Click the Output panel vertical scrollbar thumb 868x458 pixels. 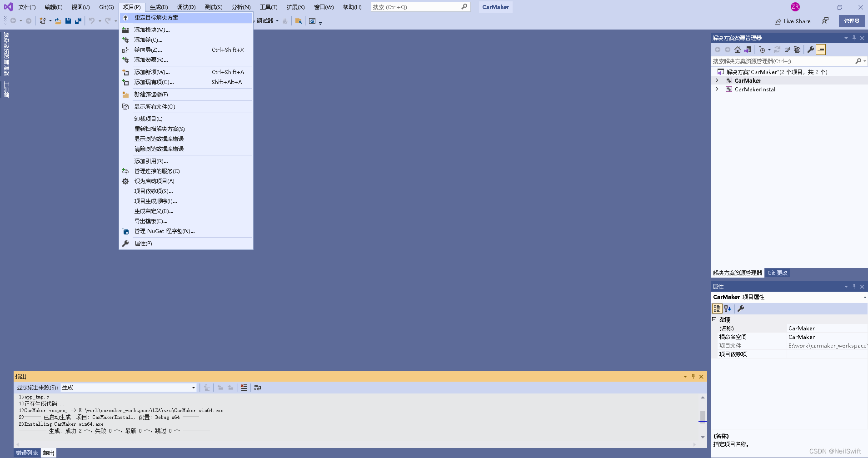point(703,416)
